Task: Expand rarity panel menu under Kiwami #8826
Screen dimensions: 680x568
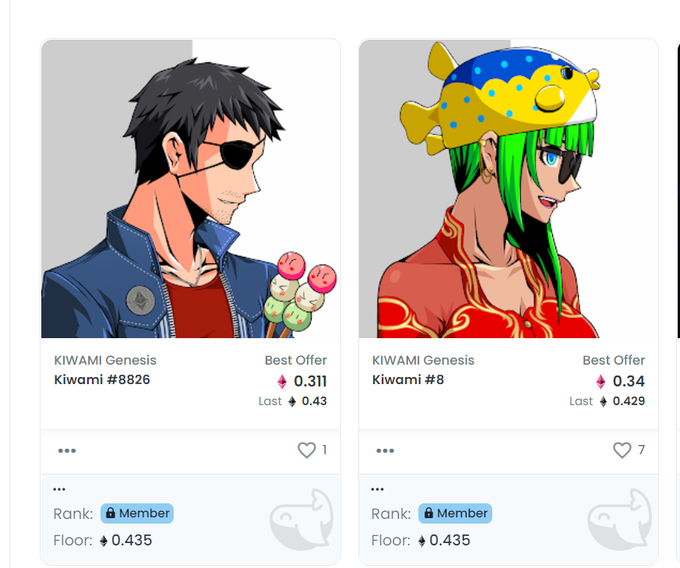Action: coord(59,490)
